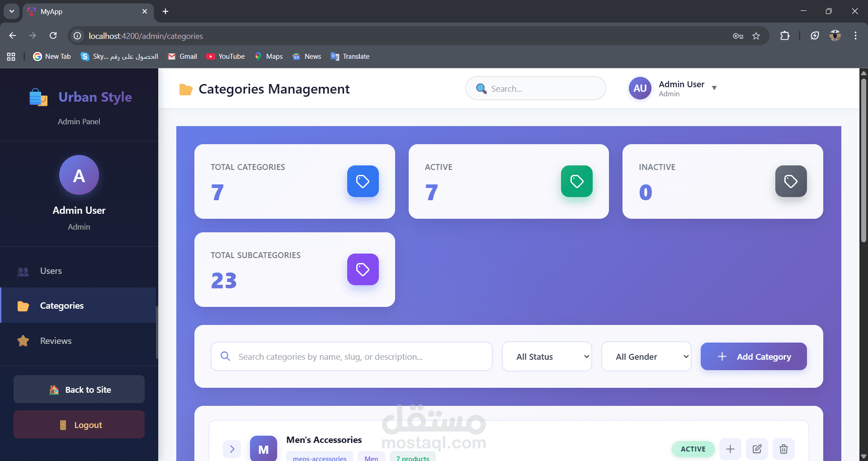
Task: Click the scrollbar down arrow
Action: (x=863, y=456)
